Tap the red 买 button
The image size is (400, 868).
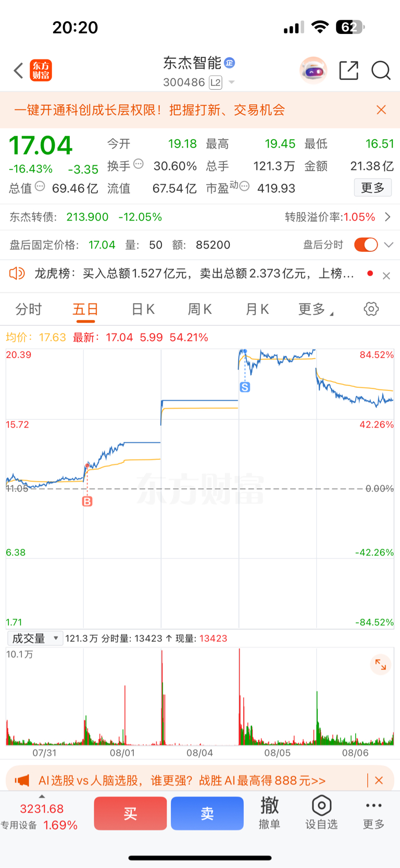coord(130,813)
